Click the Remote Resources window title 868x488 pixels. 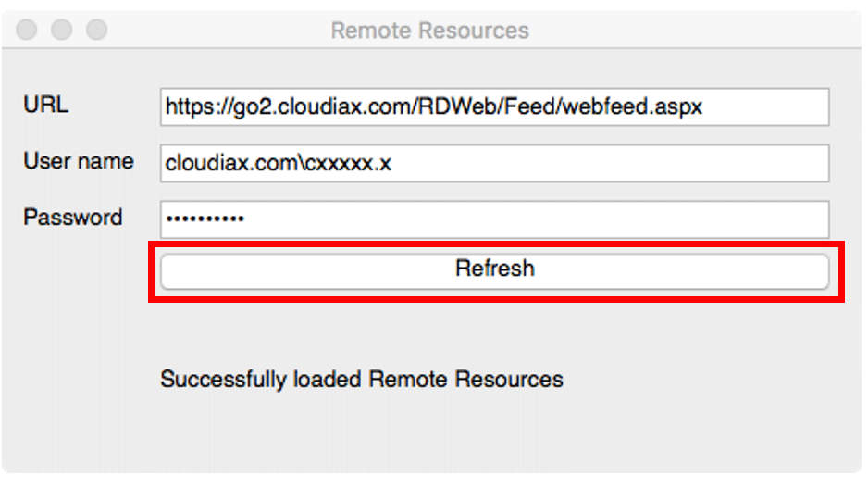(429, 31)
